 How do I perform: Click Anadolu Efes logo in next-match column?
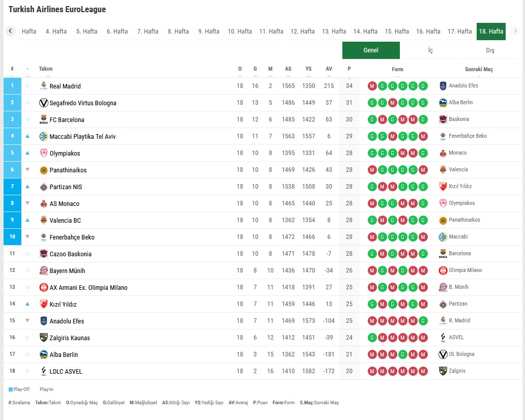click(443, 86)
